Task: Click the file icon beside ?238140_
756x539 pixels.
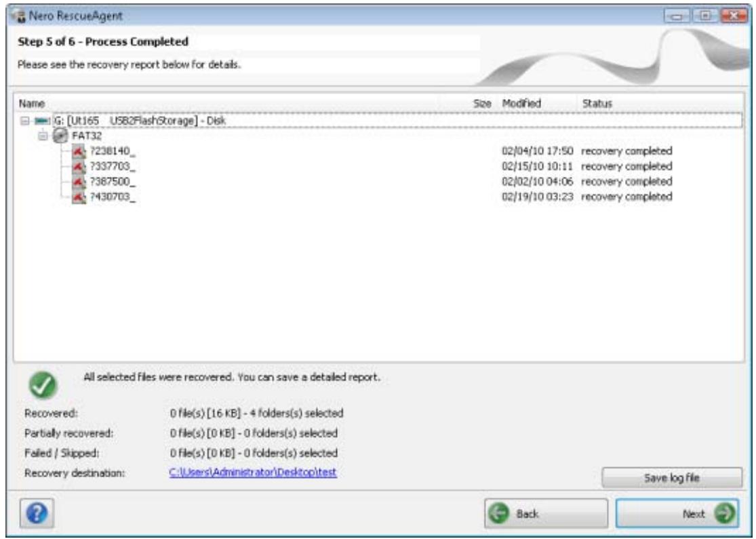Action: click(79, 151)
